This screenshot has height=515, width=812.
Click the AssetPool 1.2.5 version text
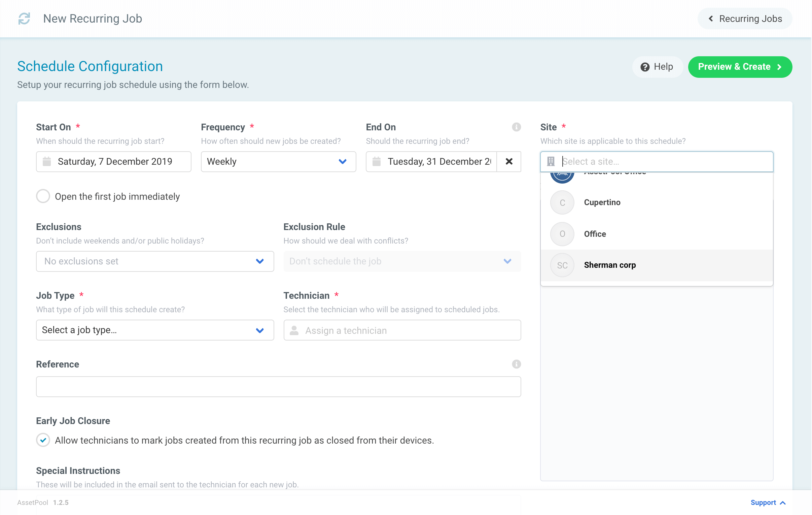pos(43,502)
